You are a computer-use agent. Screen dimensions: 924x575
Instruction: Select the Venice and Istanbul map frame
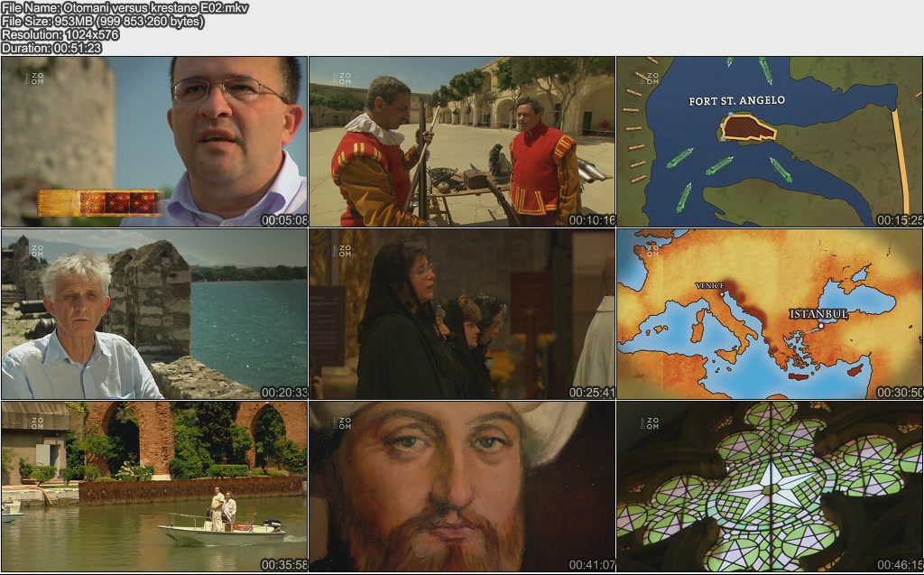pyautogui.click(x=769, y=314)
